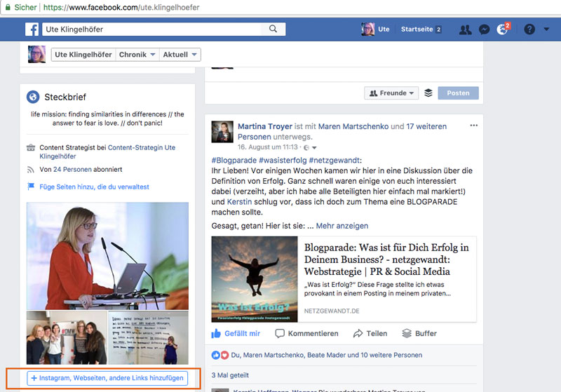Click the browser address bar URL
The width and height of the screenshot is (561, 392).
coord(121,7)
